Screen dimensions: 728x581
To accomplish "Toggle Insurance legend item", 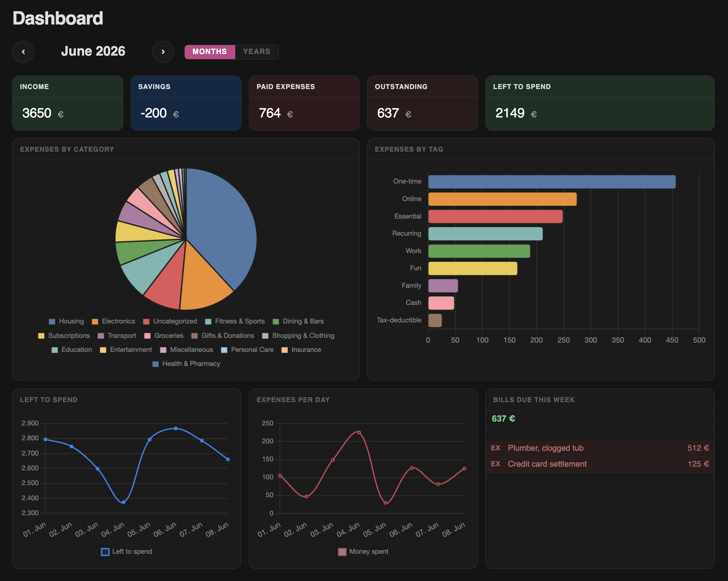I will (x=301, y=350).
